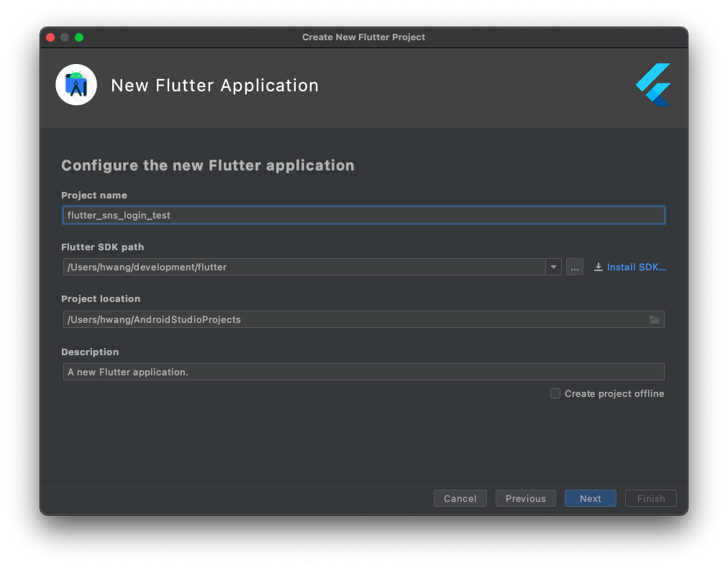This screenshot has height=568, width=728.
Task: Focus the Flutter SDK path field
Action: [x=304, y=267]
